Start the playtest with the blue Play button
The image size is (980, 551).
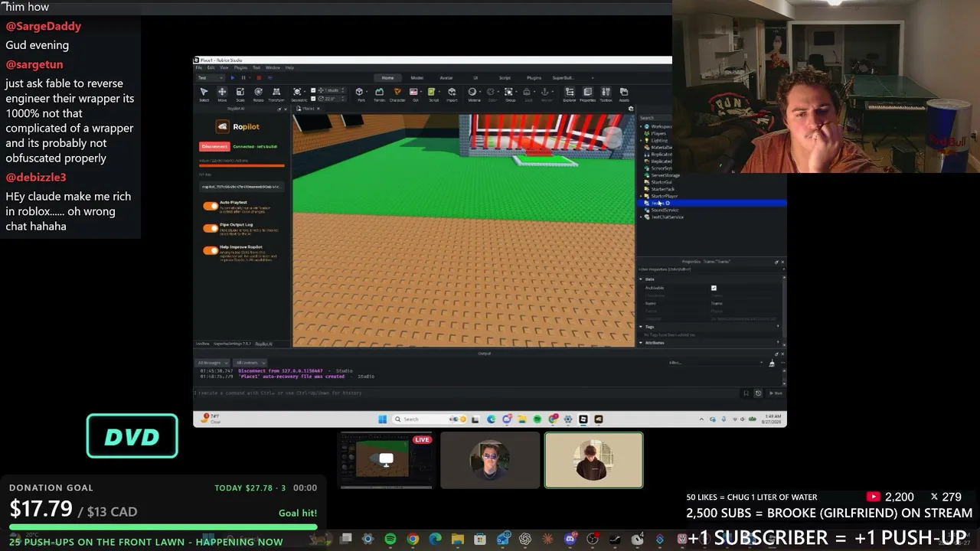coord(232,77)
